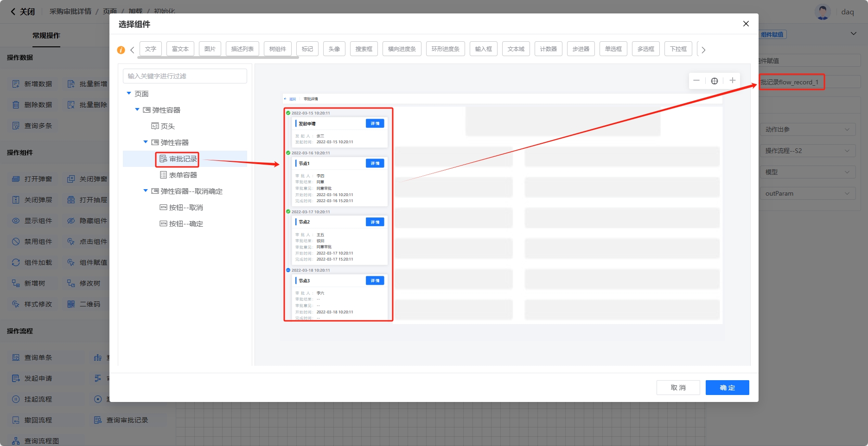This screenshot has width=868, height=446.
Task: Switch to the 搜索框 component tab
Action: coord(364,49)
